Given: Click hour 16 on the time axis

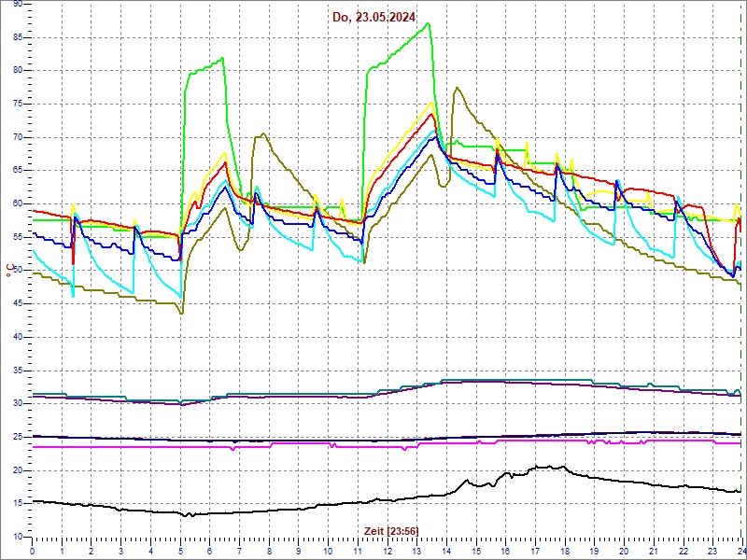Looking at the screenshot, I should [504, 551].
